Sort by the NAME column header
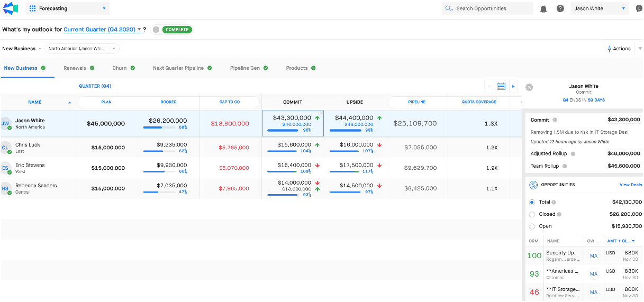Viewport: 644px width, 302px height. coord(35,102)
